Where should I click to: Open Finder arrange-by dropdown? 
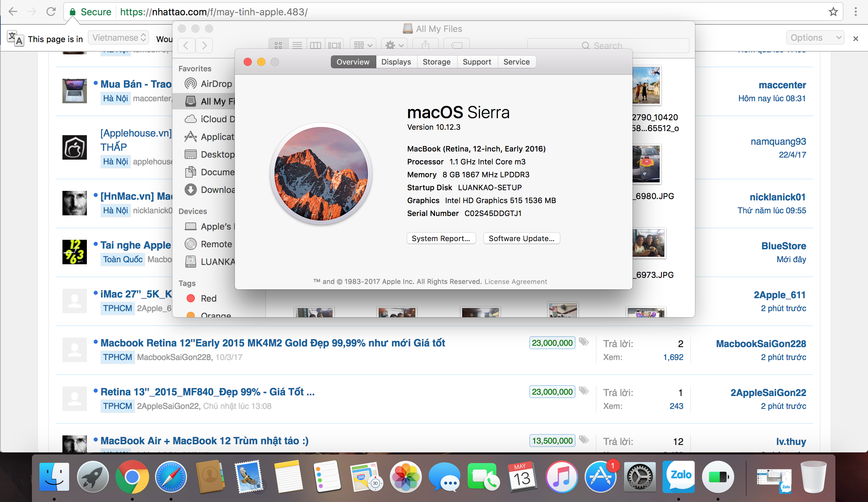tap(363, 45)
